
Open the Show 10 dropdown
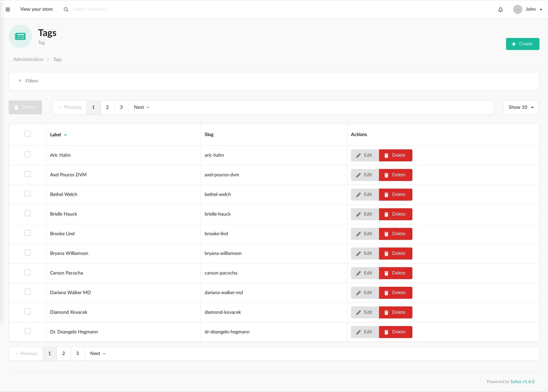pos(520,107)
